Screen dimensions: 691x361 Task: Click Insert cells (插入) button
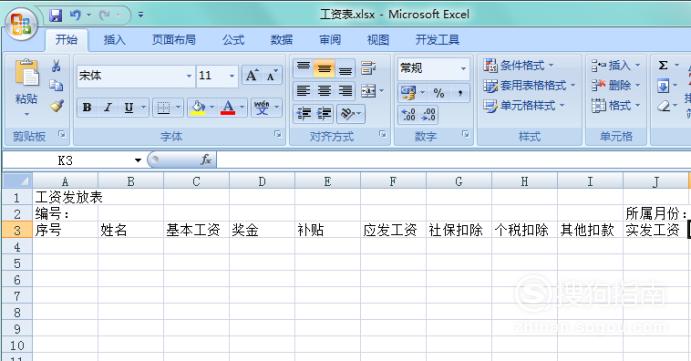pos(615,66)
